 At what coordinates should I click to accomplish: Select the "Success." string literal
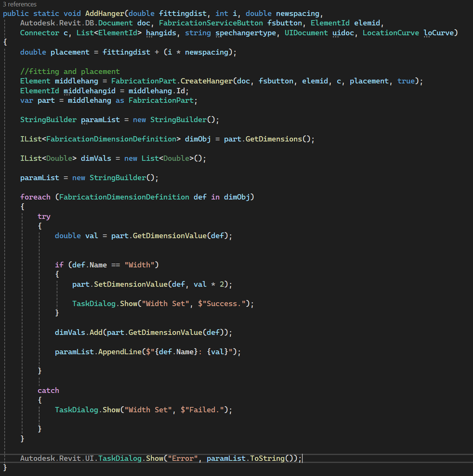click(224, 304)
